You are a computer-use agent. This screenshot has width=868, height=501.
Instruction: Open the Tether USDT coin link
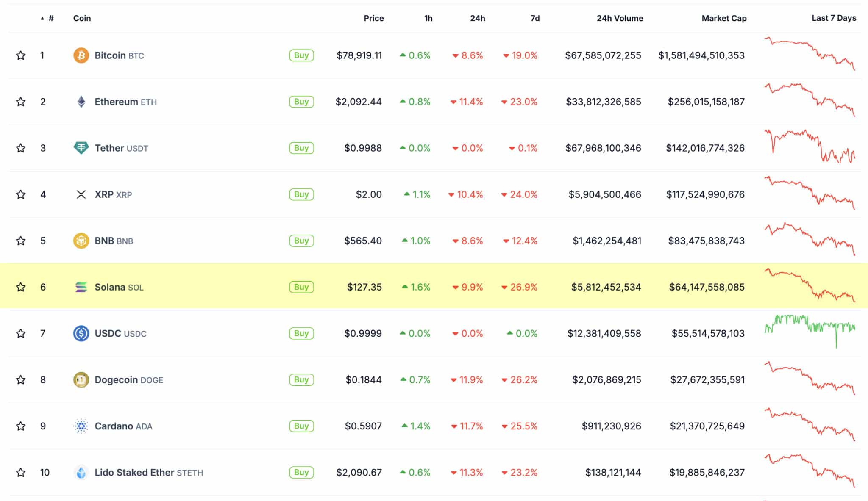[121, 148]
